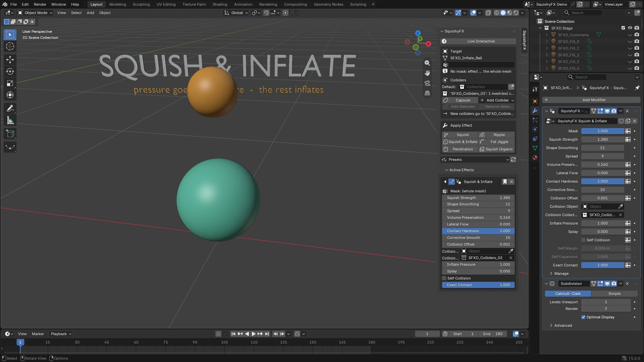This screenshot has width=644, height=362.
Task: Switch to the Geometry Nodes workspace tab
Action: pos(328,4)
